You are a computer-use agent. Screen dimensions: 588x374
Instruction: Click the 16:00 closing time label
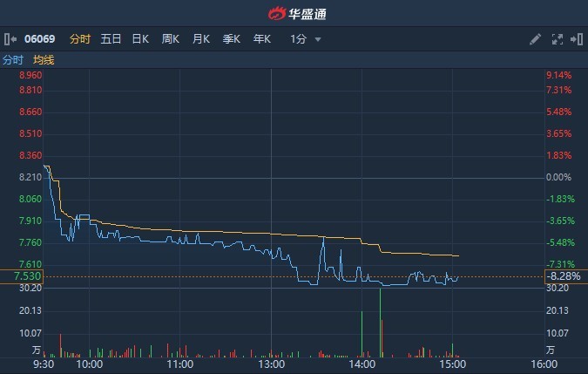(544, 364)
